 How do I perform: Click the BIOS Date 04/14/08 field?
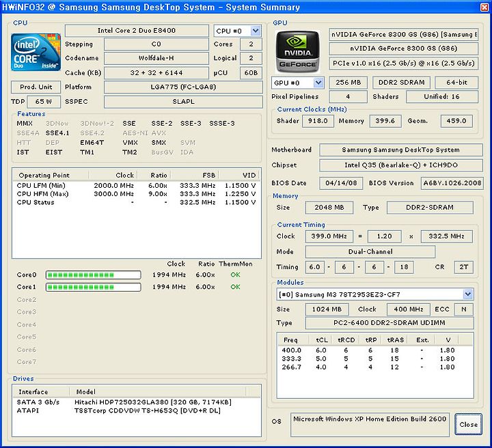coord(341,183)
